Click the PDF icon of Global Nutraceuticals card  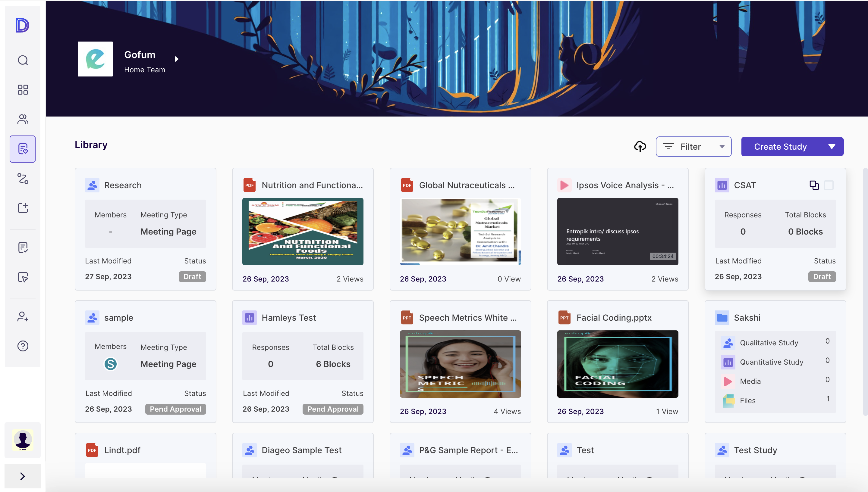[407, 185]
